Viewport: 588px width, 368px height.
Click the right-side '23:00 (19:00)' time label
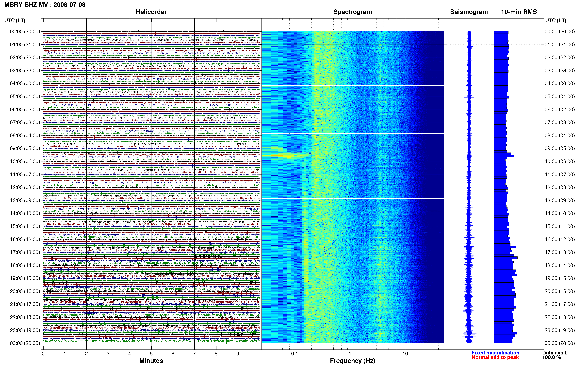[560, 330]
